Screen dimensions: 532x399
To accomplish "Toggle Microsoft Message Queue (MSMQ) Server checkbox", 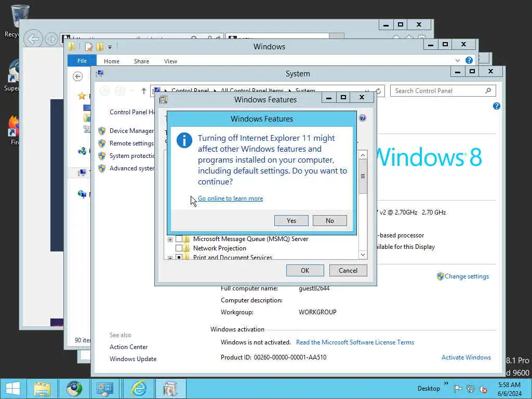I will pos(179,239).
